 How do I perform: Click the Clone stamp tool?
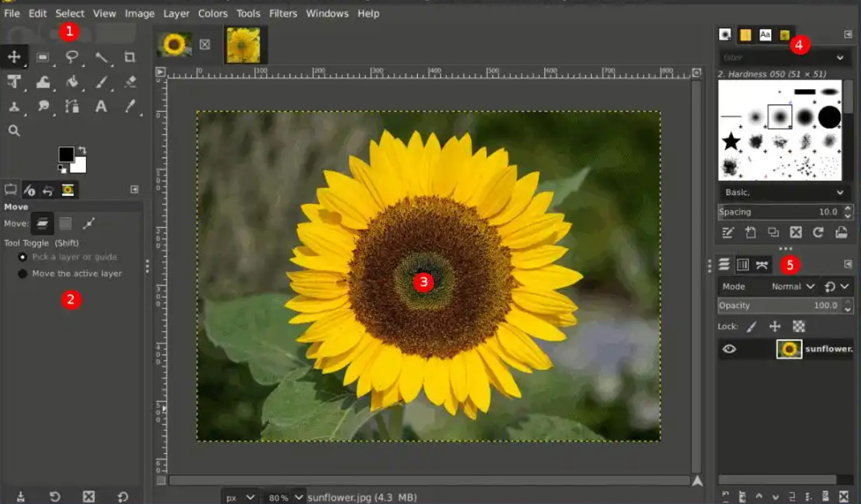pyautogui.click(x=14, y=107)
